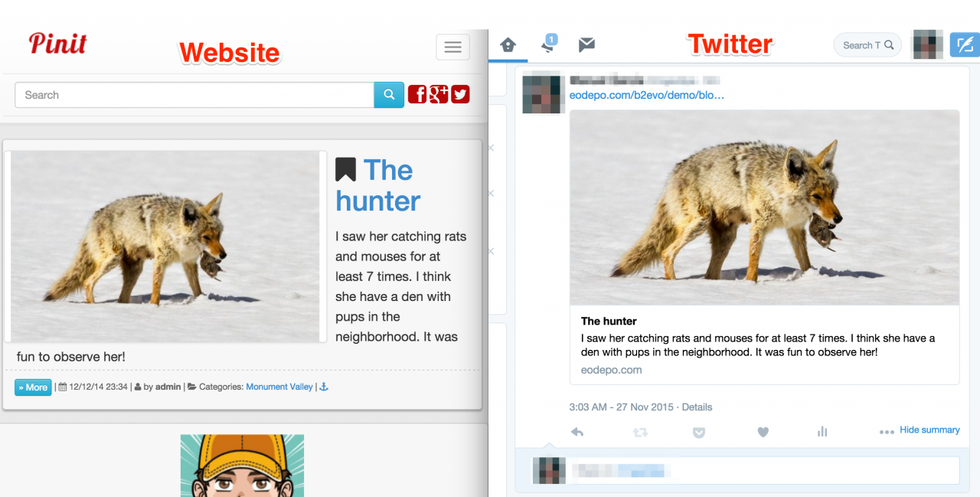
Task: Open the Google Plus social icon
Action: click(439, 94)
